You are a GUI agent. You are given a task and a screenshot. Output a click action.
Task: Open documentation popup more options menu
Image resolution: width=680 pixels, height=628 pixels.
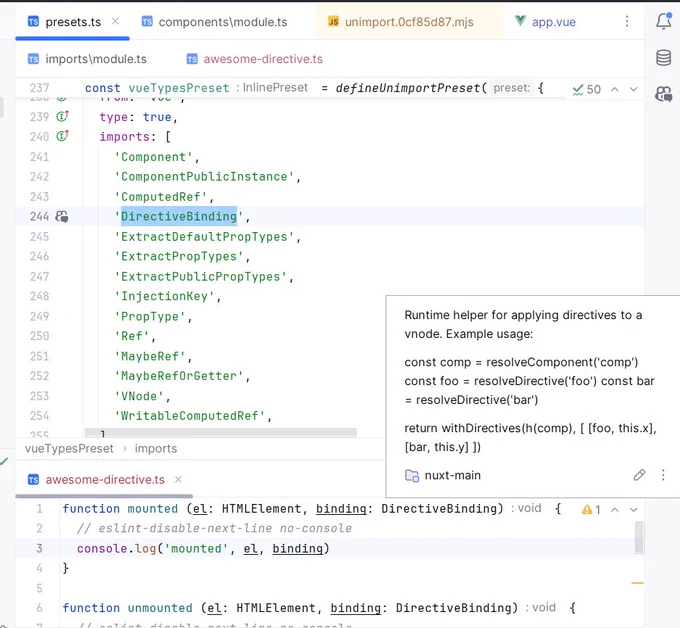click(663, 475)
